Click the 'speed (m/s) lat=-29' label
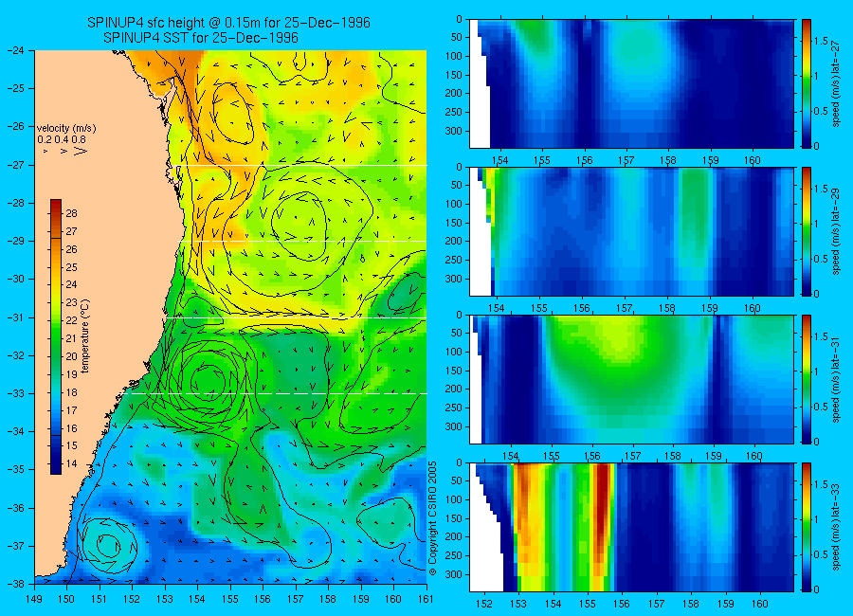 pos(837,231)
